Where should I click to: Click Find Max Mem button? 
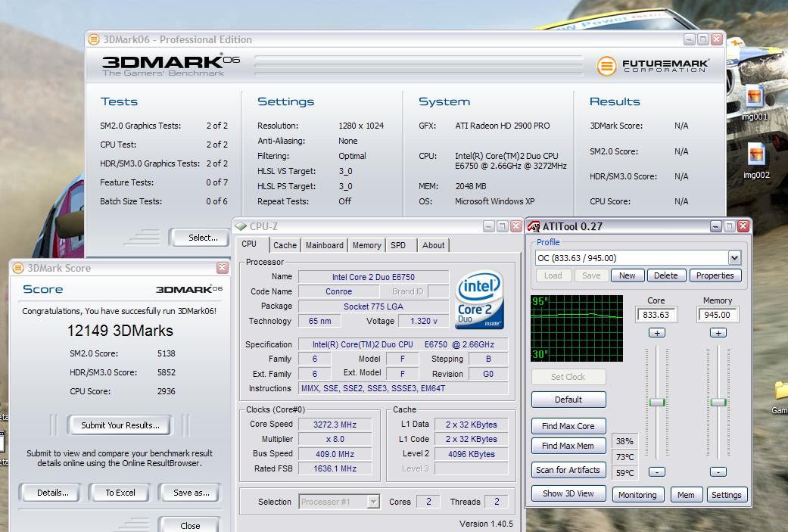[x=568, y=446]
